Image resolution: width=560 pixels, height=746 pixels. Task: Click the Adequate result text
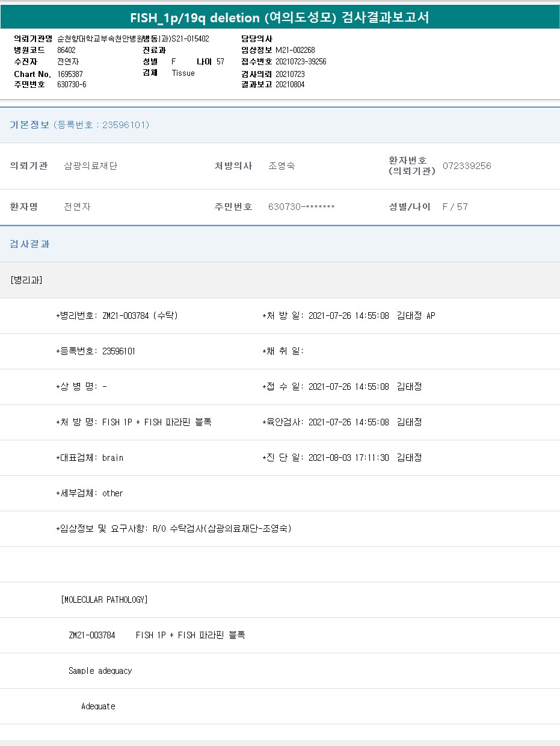point(98,706)
